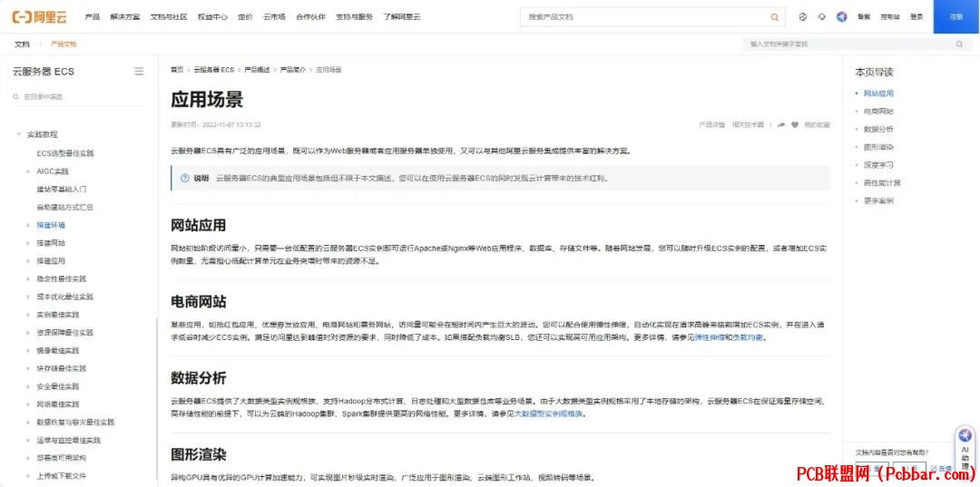Click the sidebar vertical scrollbar

(x=156, y=400)
